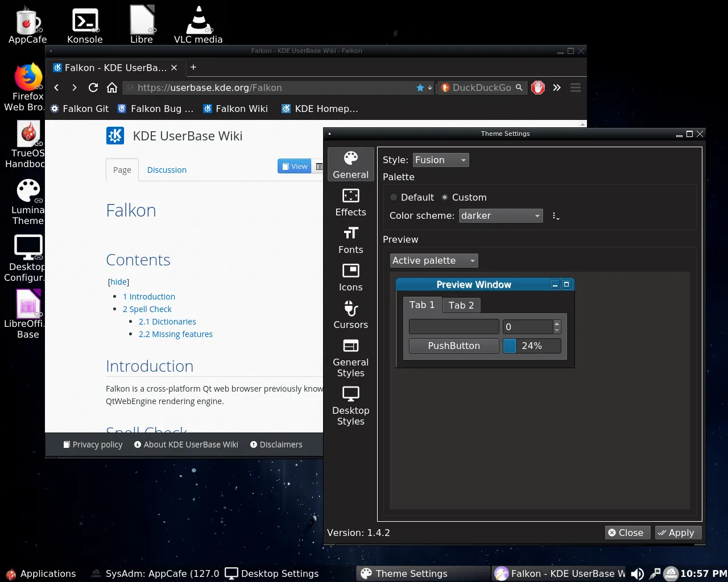728x582 pixels.
Task: Reload the page in Falkon
Action: pos(93,88)
